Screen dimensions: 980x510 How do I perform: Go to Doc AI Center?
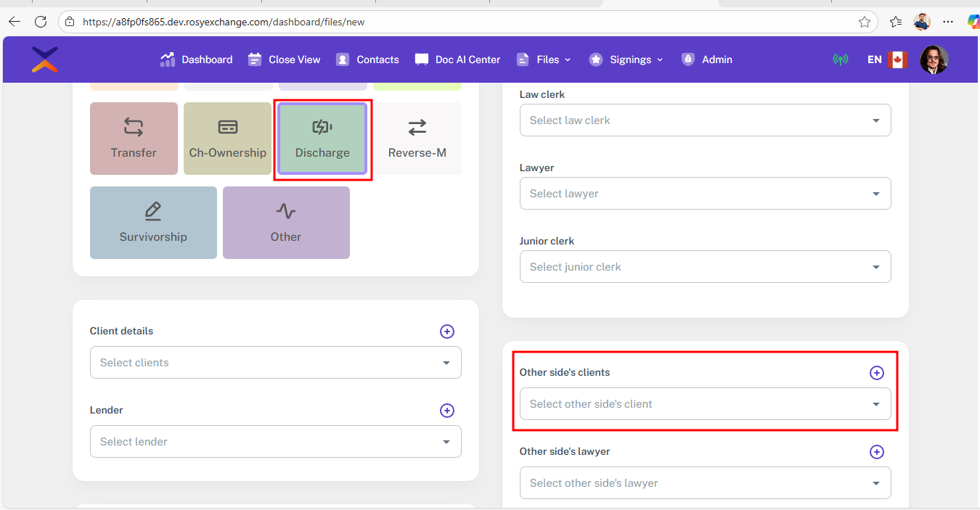[x=457, y=59]
